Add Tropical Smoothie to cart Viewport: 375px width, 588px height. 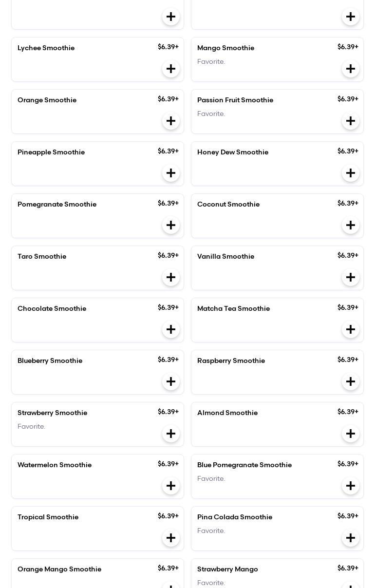171,538
